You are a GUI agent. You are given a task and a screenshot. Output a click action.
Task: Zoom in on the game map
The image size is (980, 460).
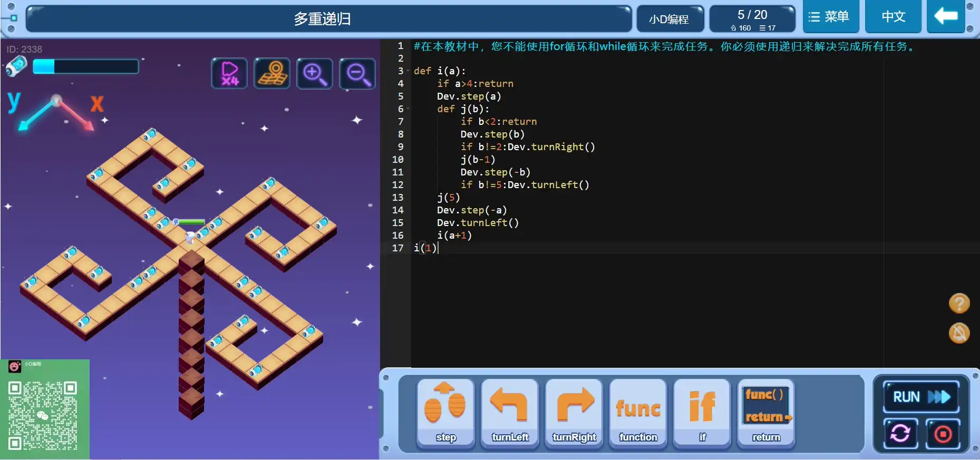315,73
